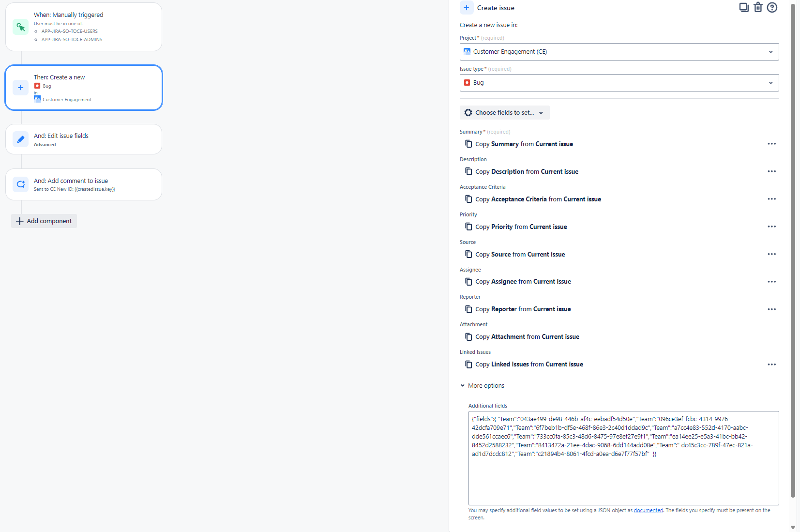
Task: Collapse the More options section
Action: [x=482, y=386]
